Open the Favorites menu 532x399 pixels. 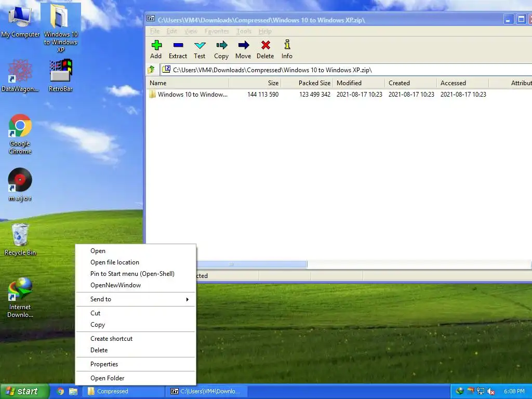pos(217,31)
